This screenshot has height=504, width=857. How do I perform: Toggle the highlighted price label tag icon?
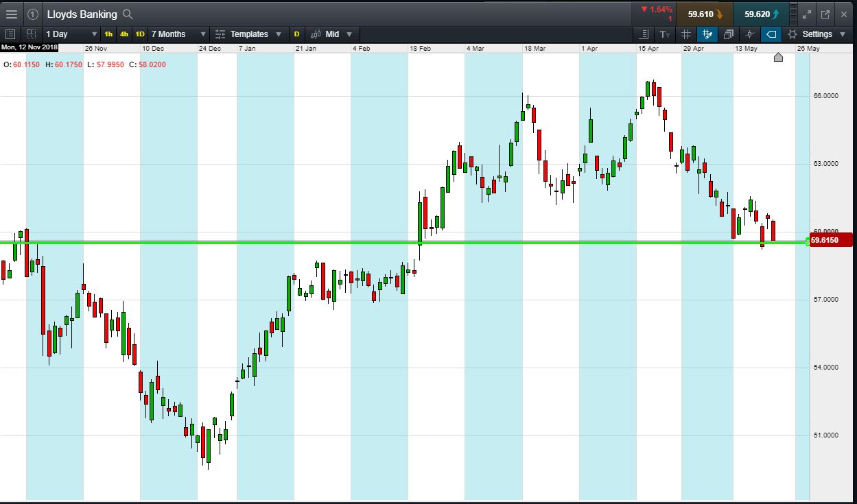771,34
